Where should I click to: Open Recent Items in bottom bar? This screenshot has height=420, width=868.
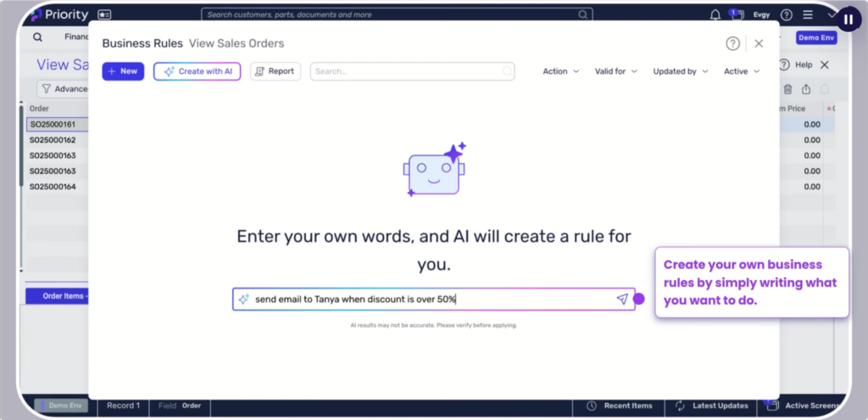pyautogui.click(x=628, y=406)
